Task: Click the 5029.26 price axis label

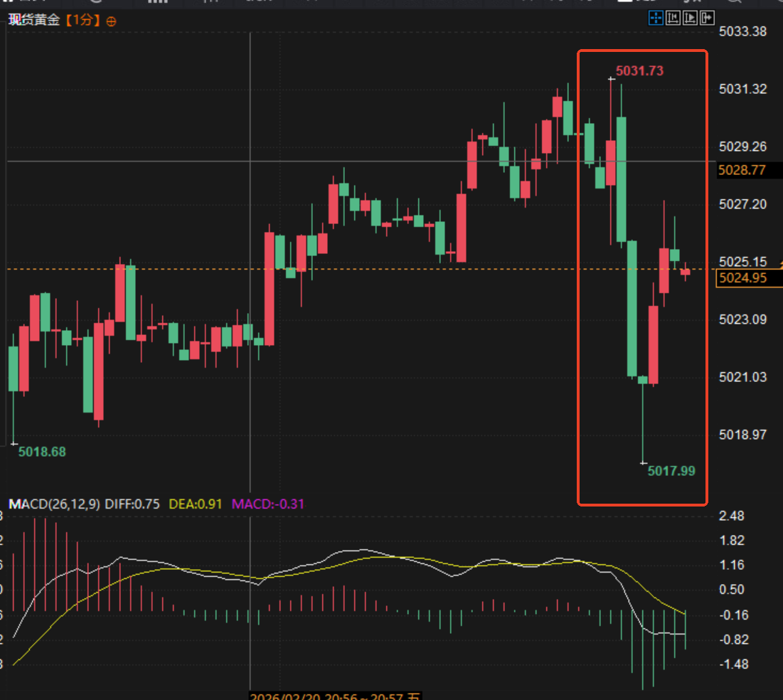Action: [x=742, y=147]
